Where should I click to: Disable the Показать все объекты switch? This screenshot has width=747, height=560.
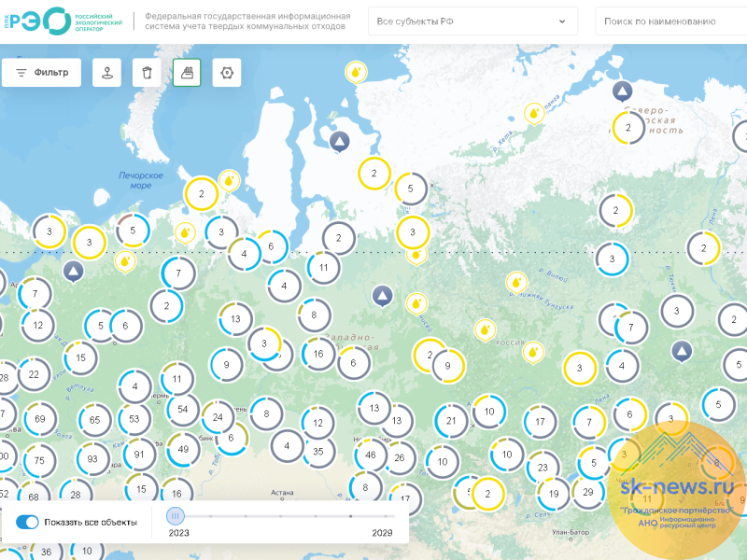coord(28,522)
